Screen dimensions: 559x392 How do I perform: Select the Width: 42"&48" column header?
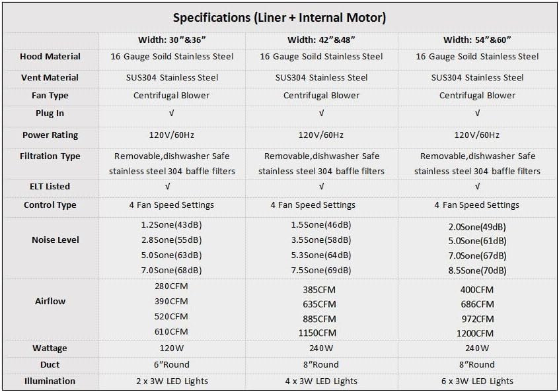(x=321, y=40)
